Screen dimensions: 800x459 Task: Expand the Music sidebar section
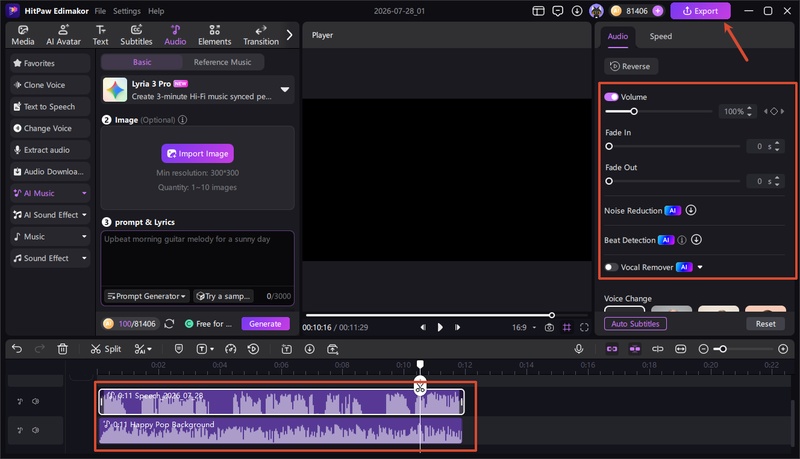(84, 237)
